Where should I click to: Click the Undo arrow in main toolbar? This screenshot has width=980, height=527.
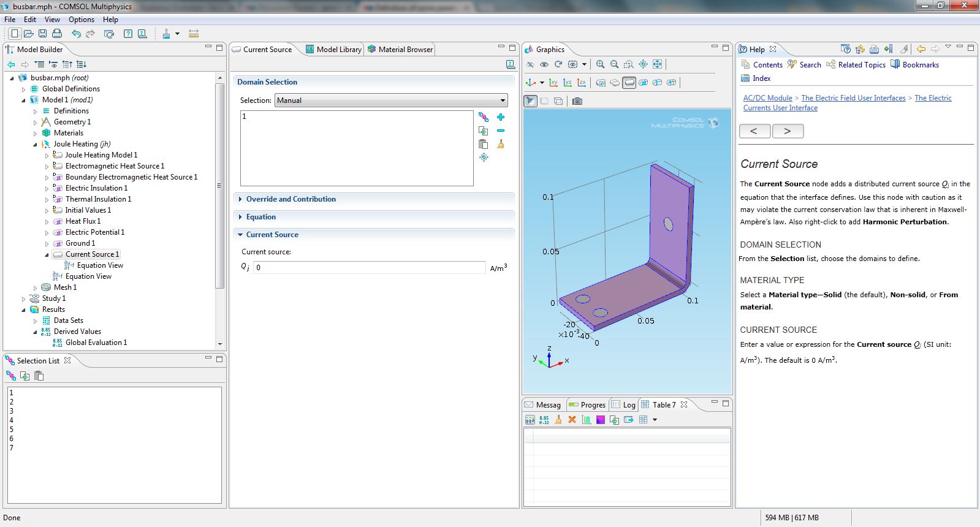76,34
